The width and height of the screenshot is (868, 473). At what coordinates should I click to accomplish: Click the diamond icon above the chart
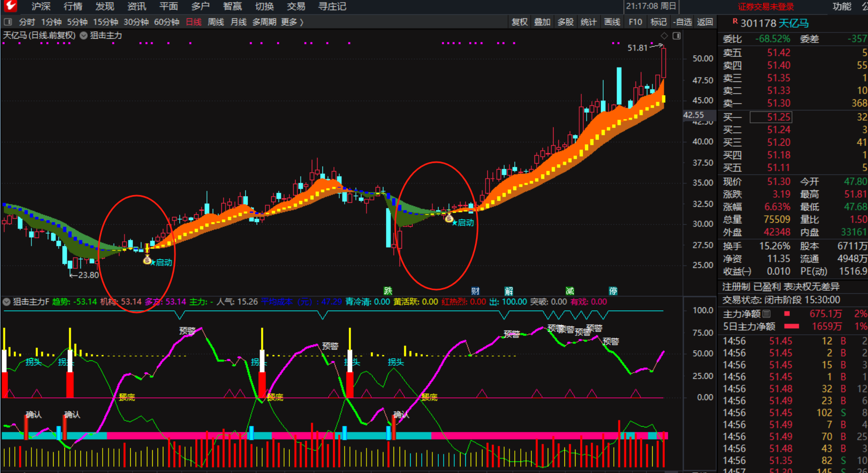(x=664, y=36)
